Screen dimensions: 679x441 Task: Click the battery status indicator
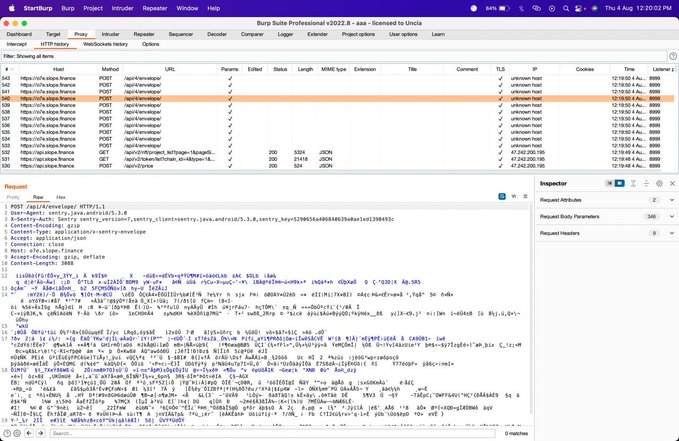click(497, 8)
